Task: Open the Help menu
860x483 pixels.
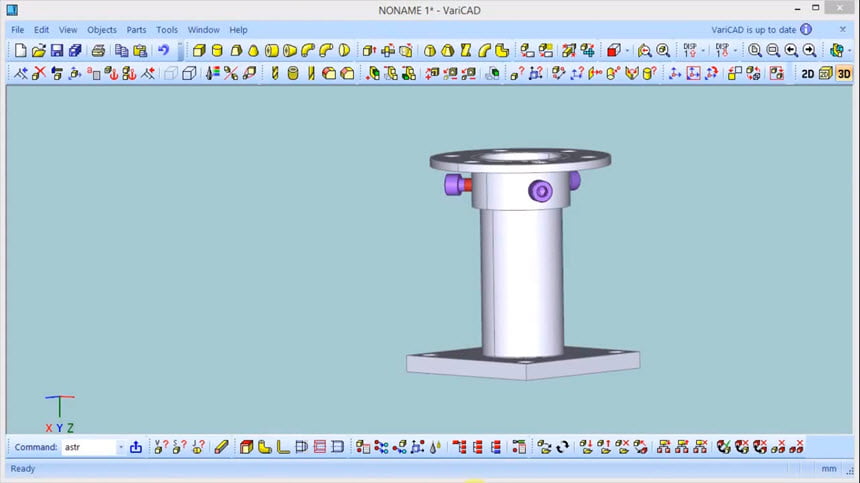Action: [x=238, y=30]
